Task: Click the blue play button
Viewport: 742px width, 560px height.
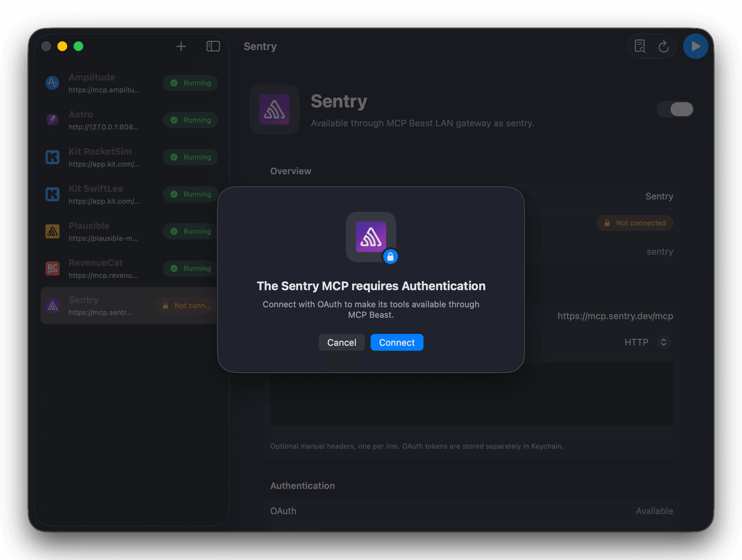Action: coord(695,46)
